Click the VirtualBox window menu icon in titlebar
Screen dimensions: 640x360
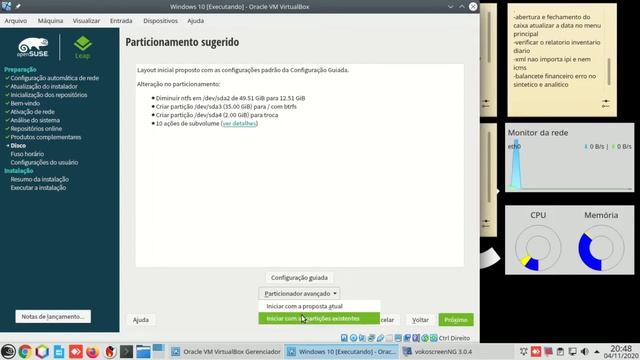(6, 6)
